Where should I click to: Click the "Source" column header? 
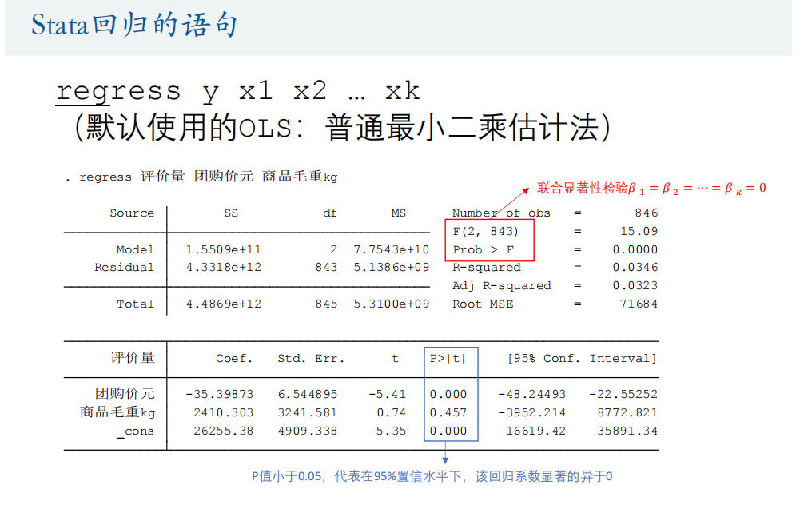(132, 213)
